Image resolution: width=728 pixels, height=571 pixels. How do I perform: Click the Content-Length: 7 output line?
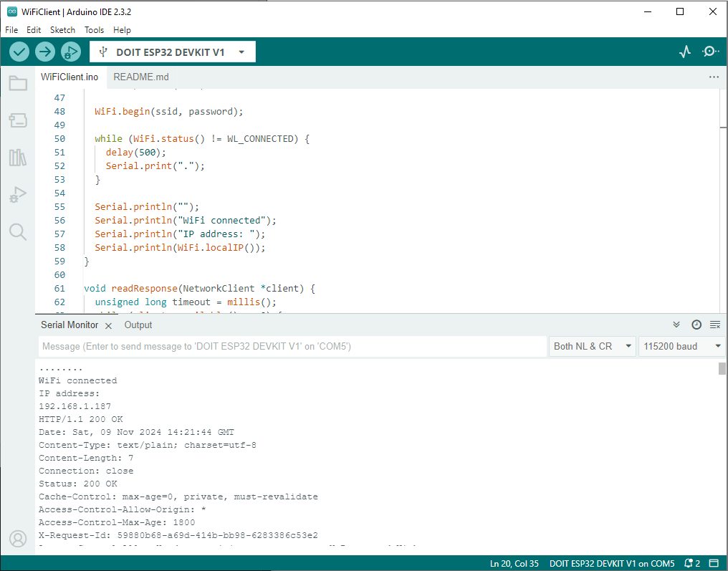[x=86, y=458]
